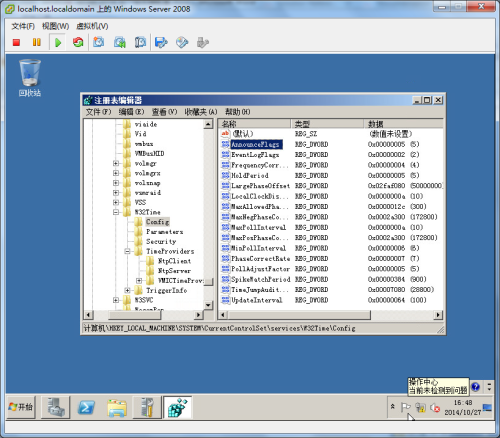This screenshot has width=500, height=438.
Task: Click Registry Editor taskbar button
Action: pyautogui.click(x=178, y=407)
